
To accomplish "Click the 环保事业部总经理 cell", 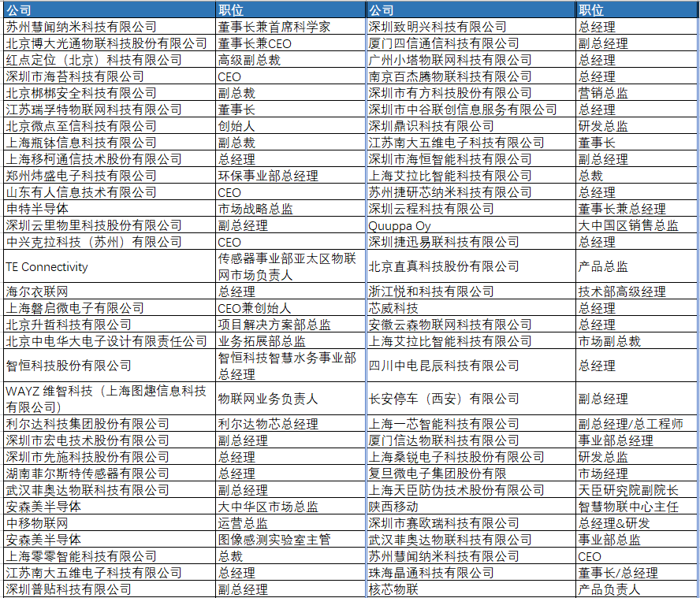I will (x=290, y=176).
